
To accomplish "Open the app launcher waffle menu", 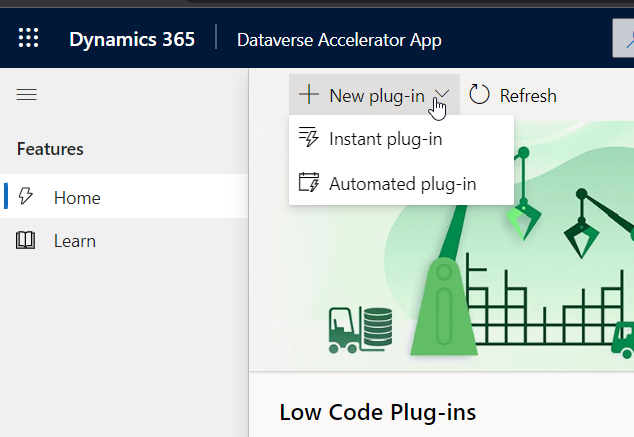I will [x=28, y=39].
